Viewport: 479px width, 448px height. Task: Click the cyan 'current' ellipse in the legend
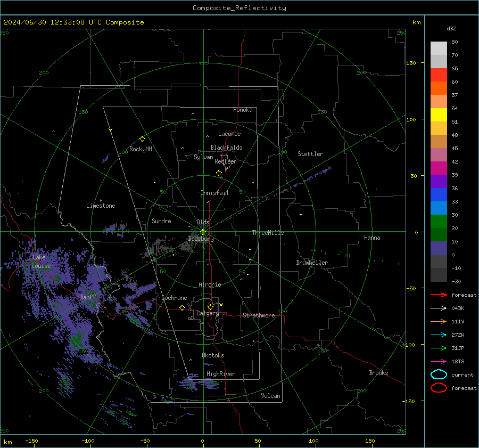point(439,374)
